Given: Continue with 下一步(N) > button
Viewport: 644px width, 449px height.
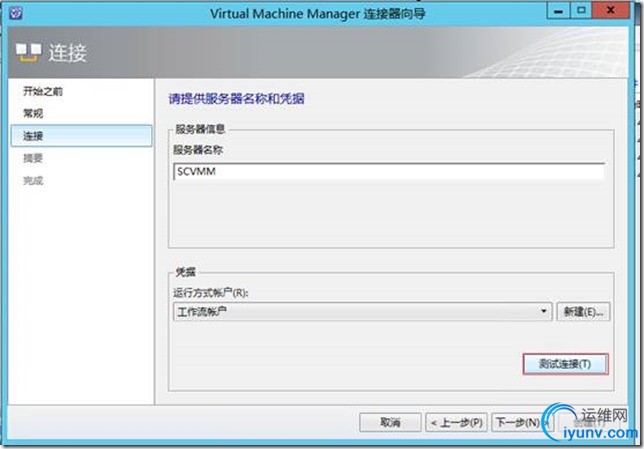Looking at the screenshot, I should pos(522,422).
